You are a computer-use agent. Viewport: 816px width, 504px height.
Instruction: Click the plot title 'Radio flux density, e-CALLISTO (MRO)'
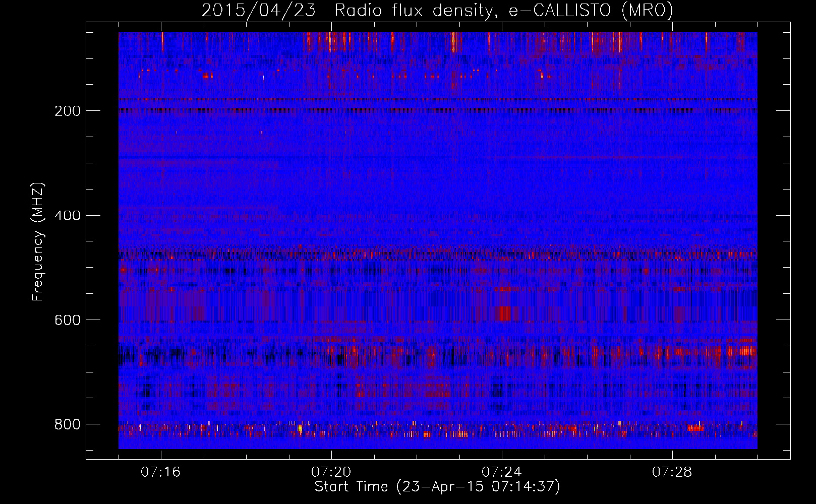[503, 10]
